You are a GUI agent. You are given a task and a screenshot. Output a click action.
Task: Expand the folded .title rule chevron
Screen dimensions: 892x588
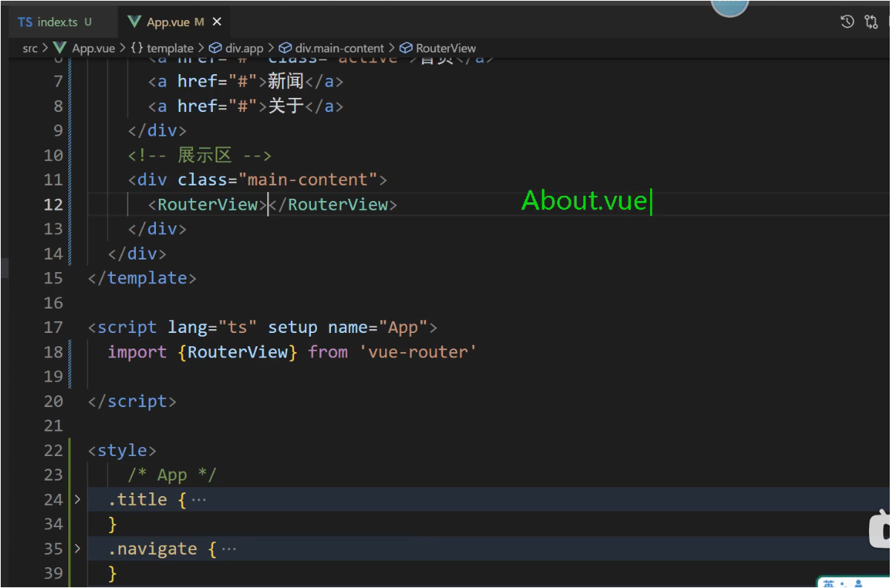(77, 500)
